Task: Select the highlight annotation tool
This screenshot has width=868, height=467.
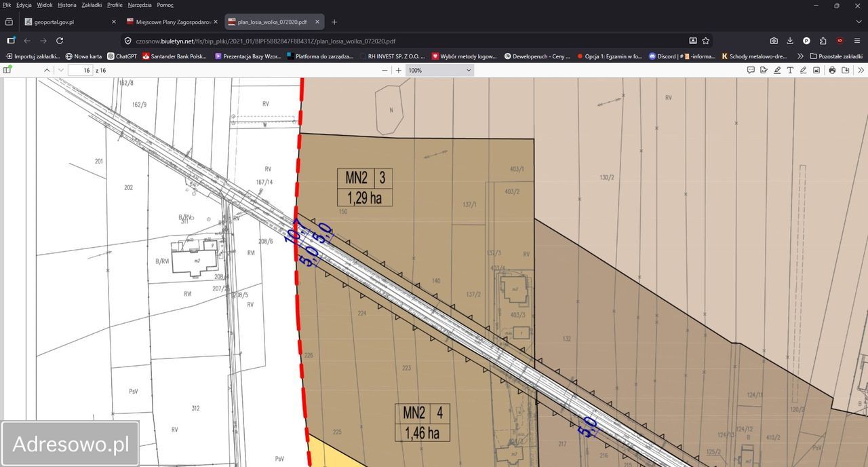Action: point(777,70)
